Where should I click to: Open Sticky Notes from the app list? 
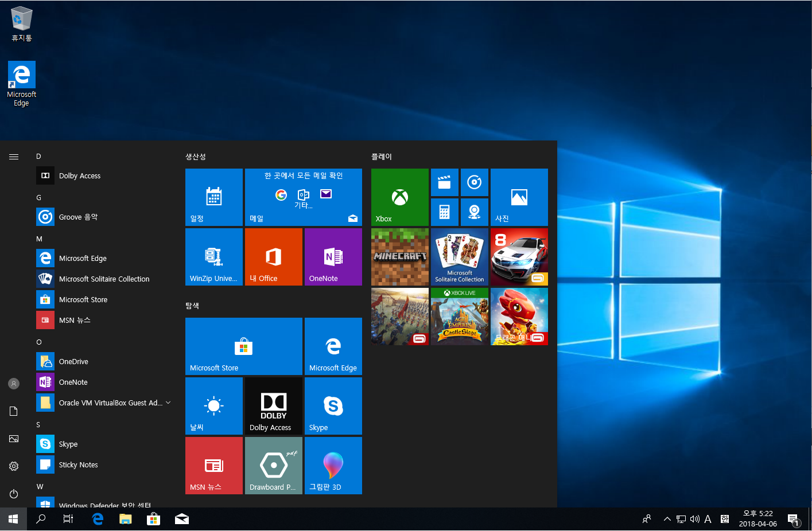tap(104, 465)
